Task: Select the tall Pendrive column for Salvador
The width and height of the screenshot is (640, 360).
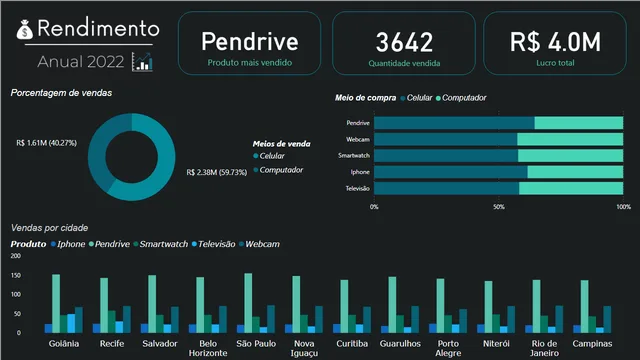Action: pyautogui.click(x=152, y=304)
